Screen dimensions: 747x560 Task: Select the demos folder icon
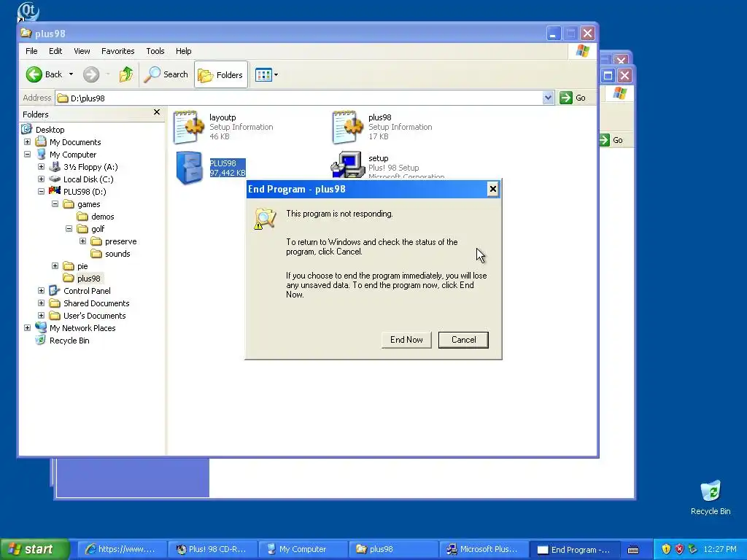(x=82, y=216)
